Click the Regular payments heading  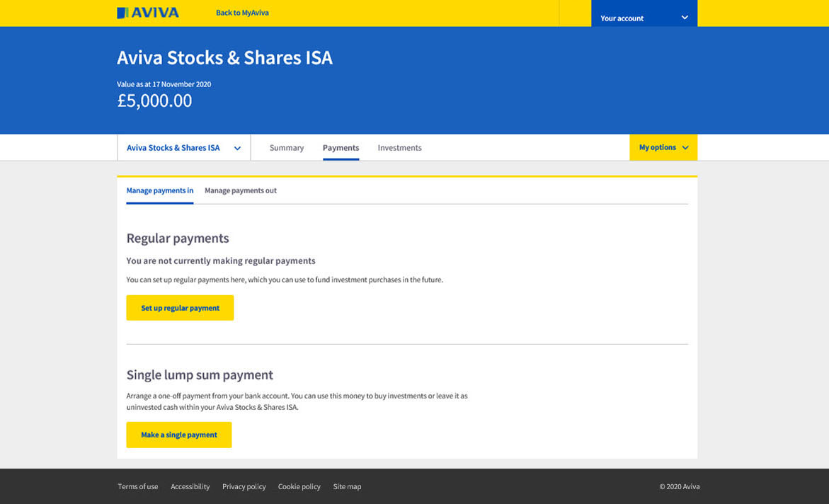(178, 239)
